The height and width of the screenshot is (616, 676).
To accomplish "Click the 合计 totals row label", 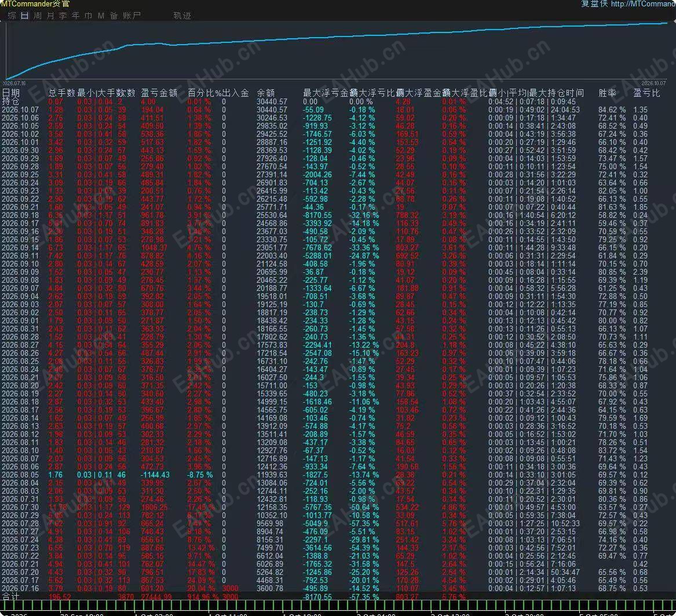I will [10, 597].
